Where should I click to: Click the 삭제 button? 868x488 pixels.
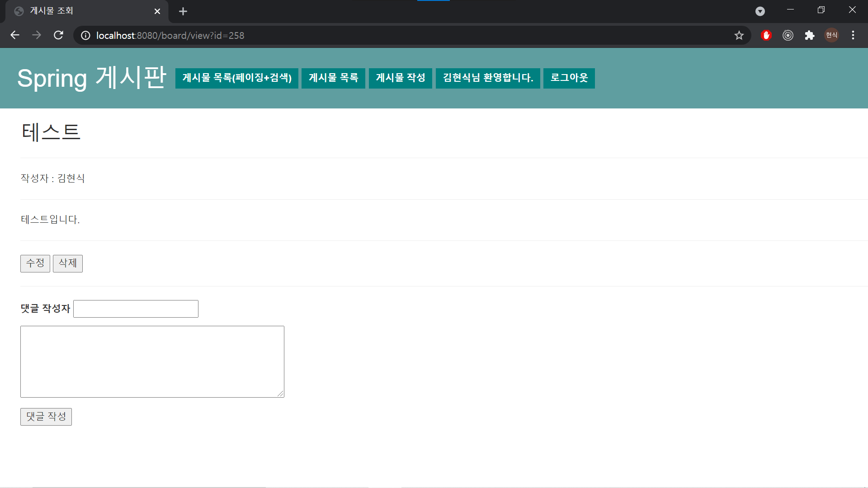68,263
